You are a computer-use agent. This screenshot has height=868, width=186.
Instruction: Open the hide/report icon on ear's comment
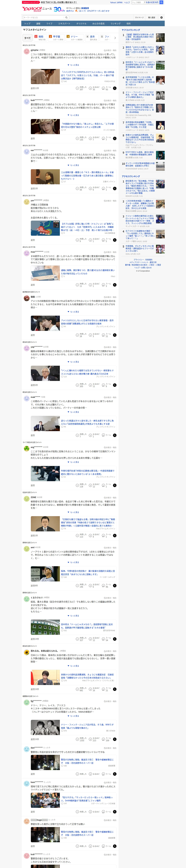point(110,151)
